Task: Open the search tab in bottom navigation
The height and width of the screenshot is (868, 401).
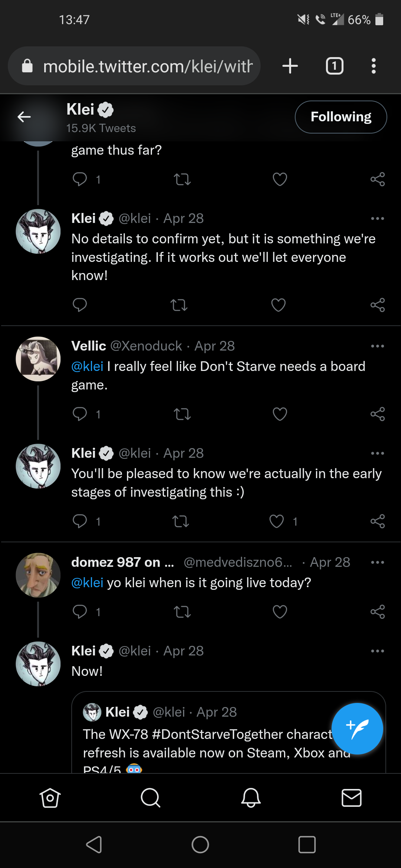Action: point(150,798)
